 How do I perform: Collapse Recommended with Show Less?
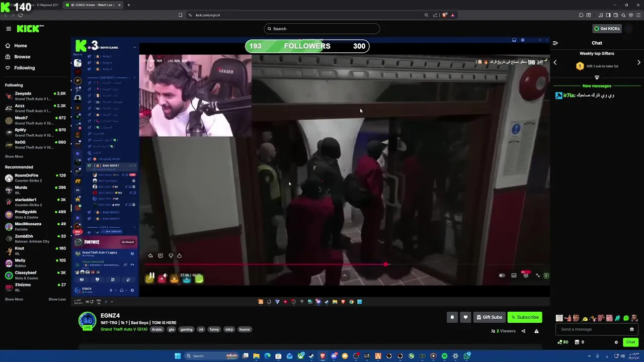57,299
